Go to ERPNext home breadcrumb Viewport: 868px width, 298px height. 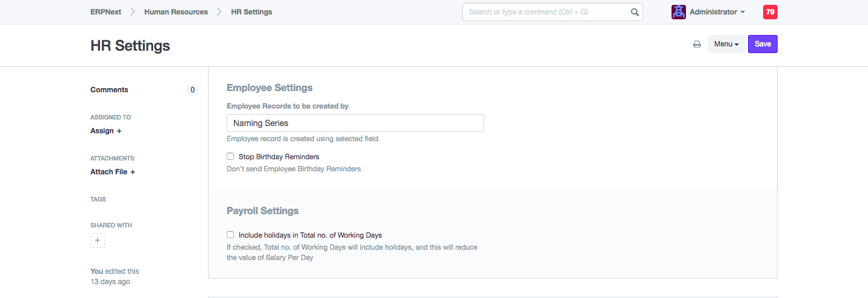pos(105,12)
